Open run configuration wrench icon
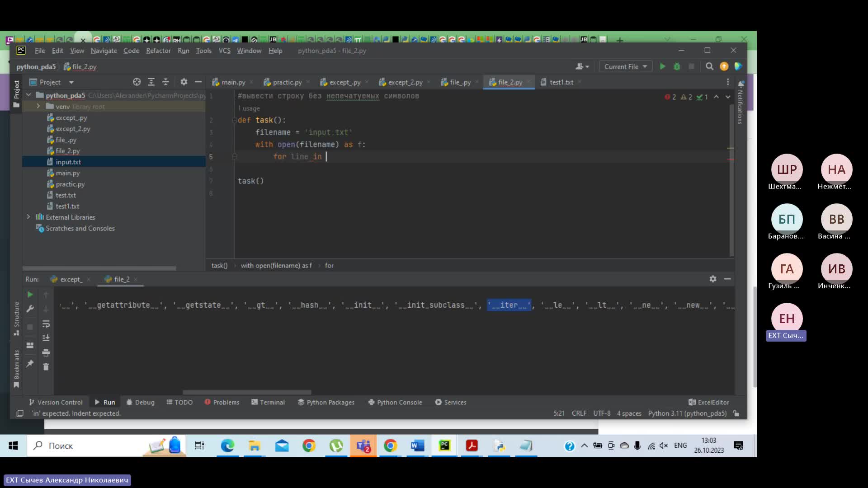868x488 pixels. click(30, 309)
